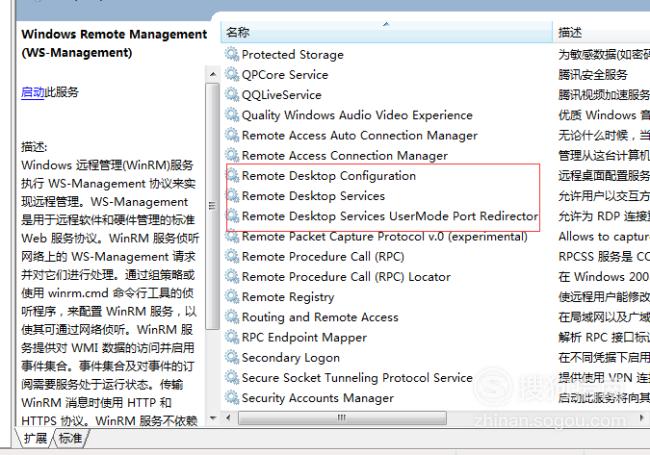Switch to the 标准 tab
The image size is (650, 455).
coord(70,438)
